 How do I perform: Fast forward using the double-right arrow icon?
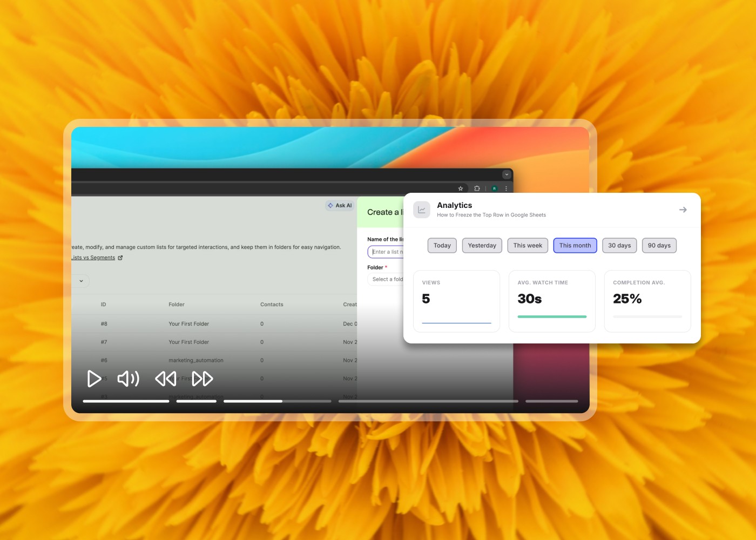202,379
